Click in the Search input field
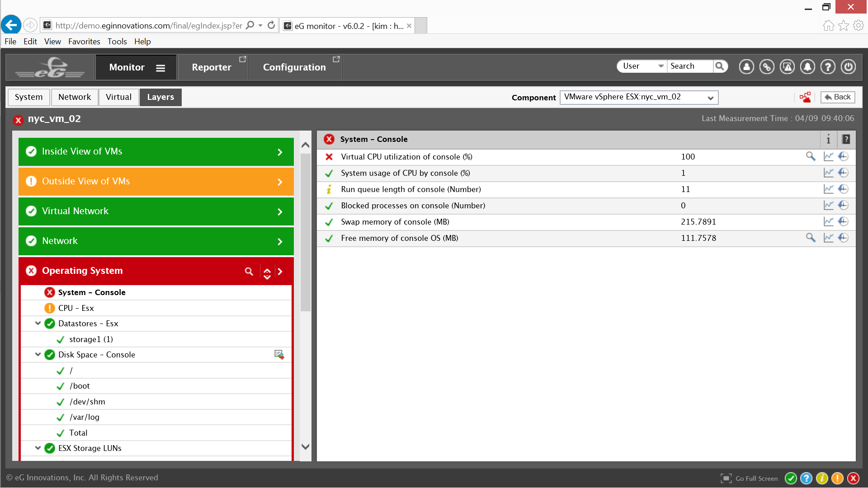Image resolution: width=868 pixels, height=488 pixels. coord(690,66)
